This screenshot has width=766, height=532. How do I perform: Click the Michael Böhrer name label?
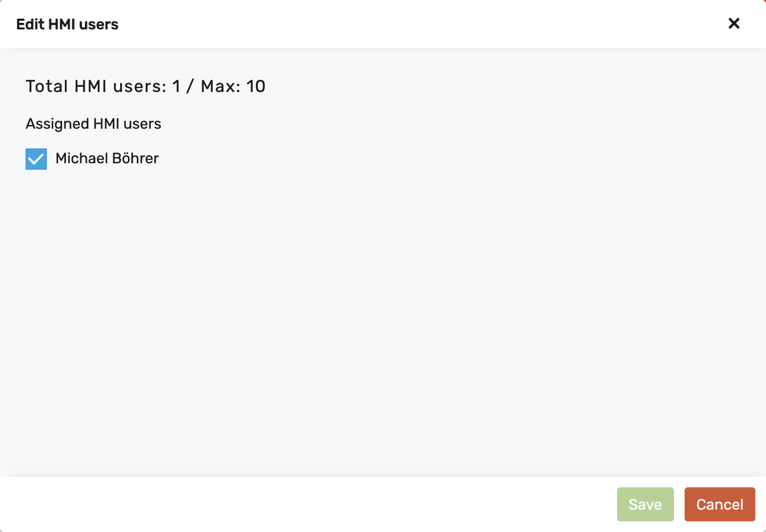point(107,159)
